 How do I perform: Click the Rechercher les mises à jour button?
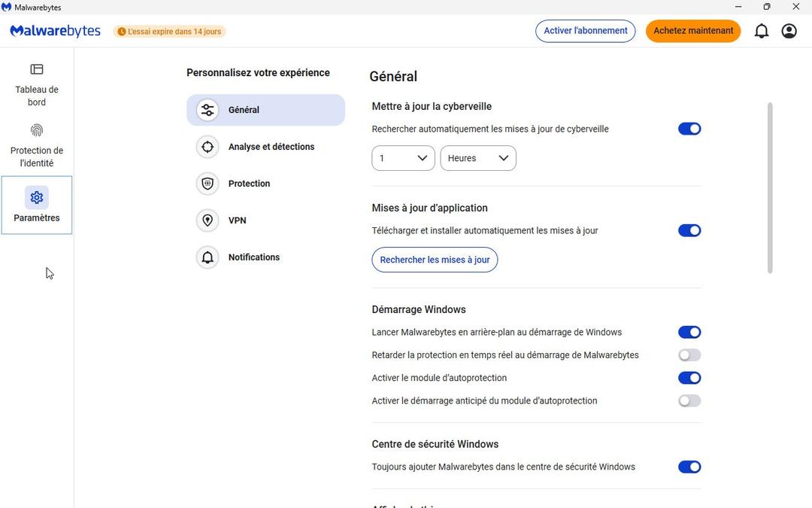pyautogui.click(x=435, y=260)
